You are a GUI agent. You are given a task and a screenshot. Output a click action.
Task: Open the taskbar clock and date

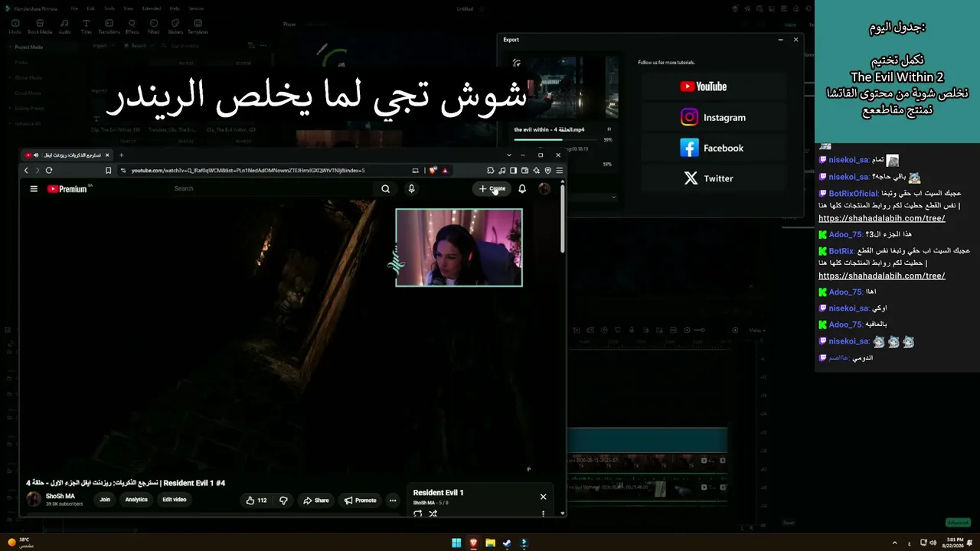(952, 543)
